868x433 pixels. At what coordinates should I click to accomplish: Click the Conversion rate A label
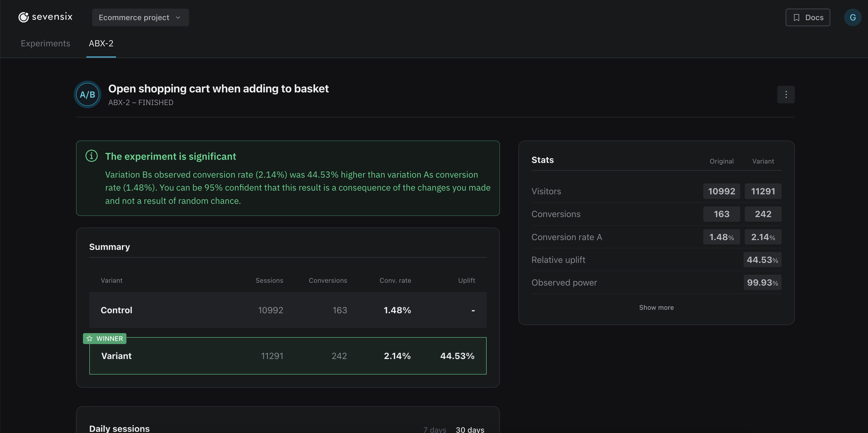click(567, 237)
